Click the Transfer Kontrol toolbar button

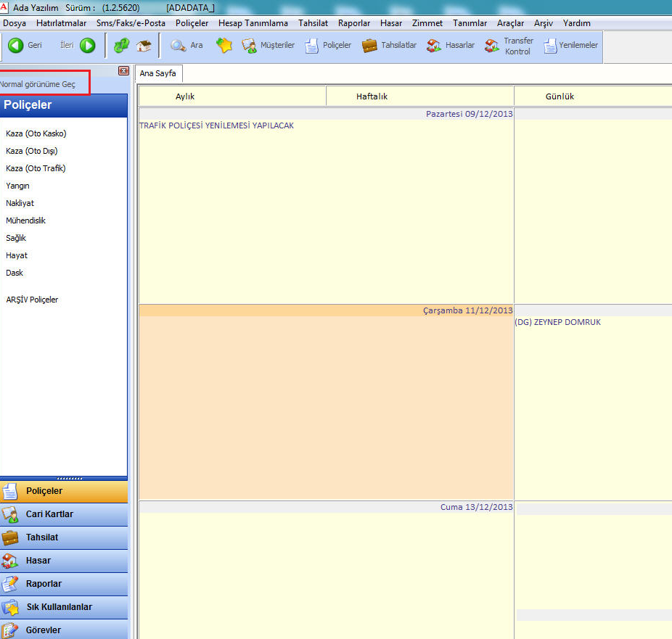click(x=509, y=46)
